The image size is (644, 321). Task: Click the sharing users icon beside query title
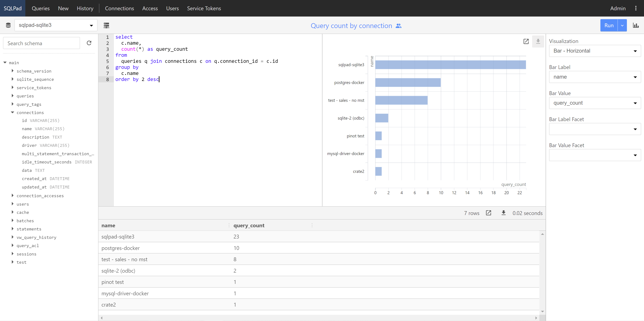398,26
